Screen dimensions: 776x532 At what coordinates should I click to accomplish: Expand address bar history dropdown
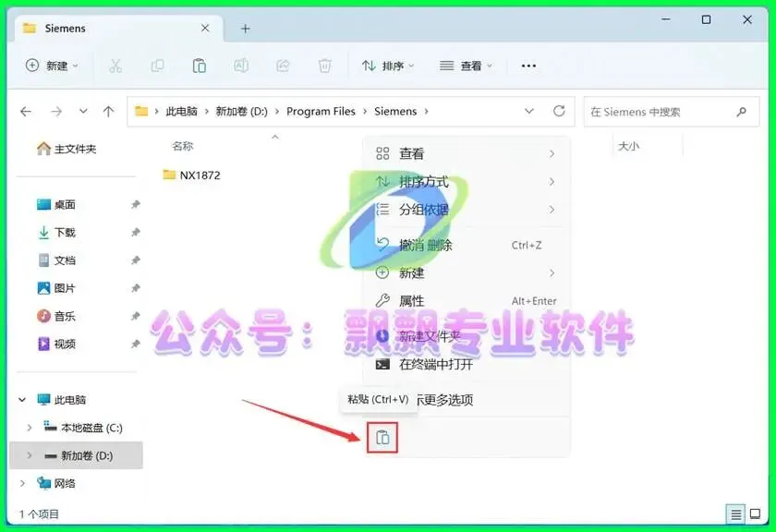tap(529, 111)
